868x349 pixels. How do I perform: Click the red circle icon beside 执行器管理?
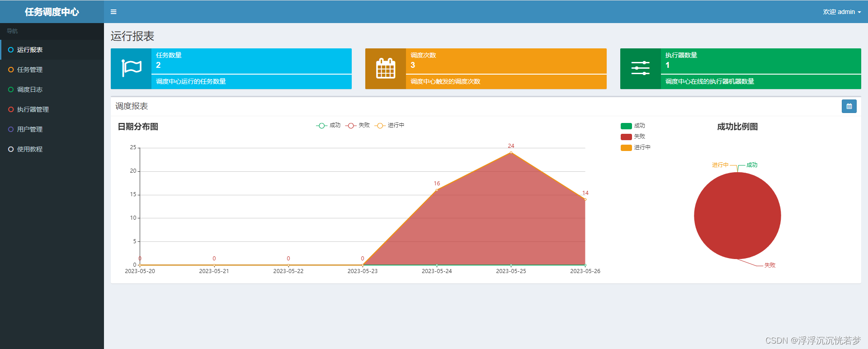click(11, 109)
